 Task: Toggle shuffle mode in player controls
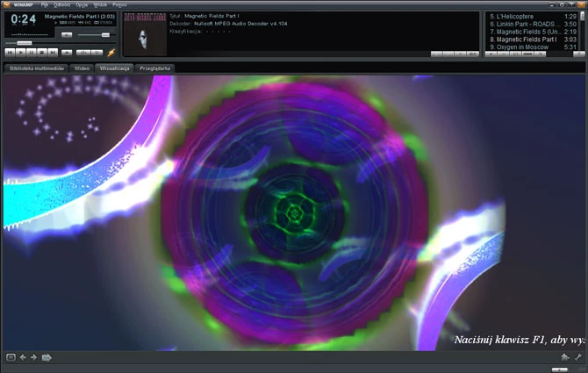pos(82,53)
